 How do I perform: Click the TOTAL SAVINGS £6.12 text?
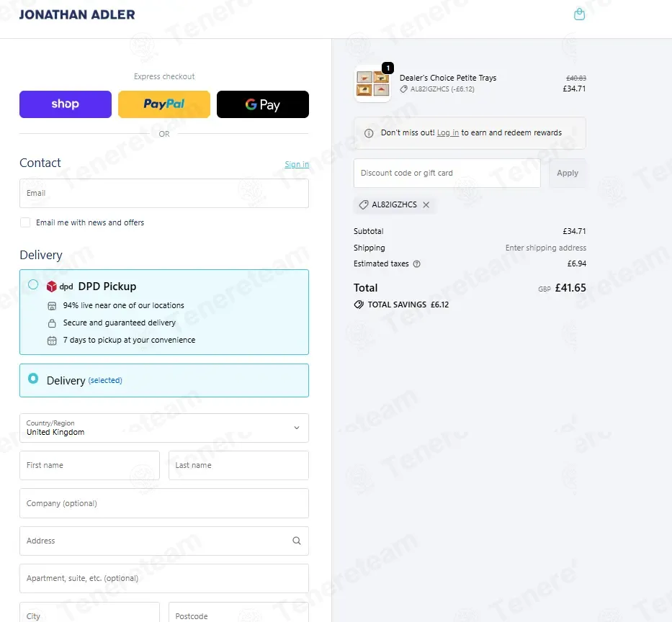click(x=408, y=305)
